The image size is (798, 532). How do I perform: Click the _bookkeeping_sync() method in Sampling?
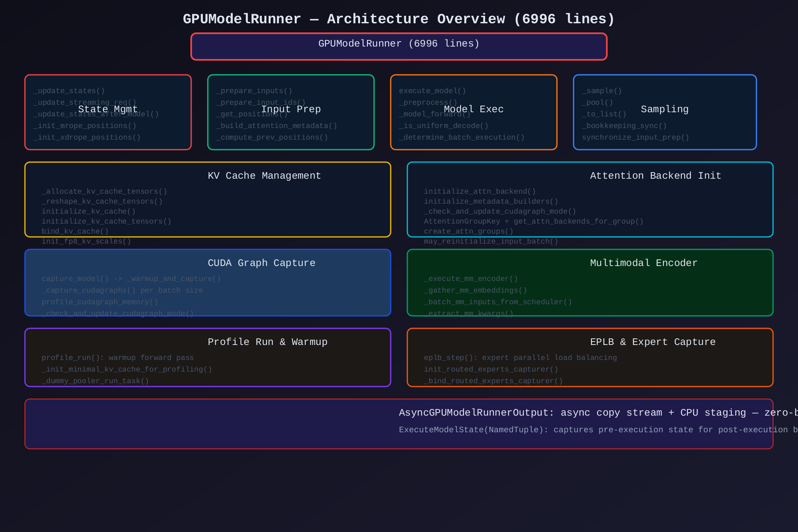(x=624, y=126)
